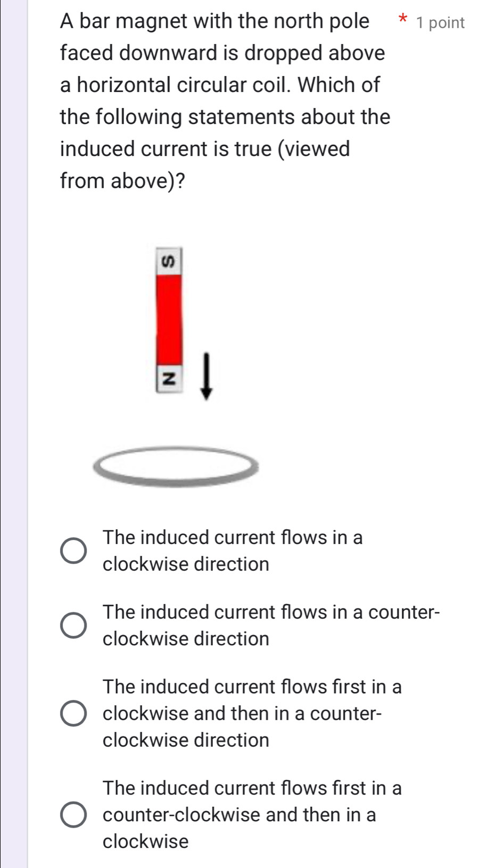Click the 'first in a clockwise and then' answer text
Screen dimensions: 479x868
tap(252, 713)
